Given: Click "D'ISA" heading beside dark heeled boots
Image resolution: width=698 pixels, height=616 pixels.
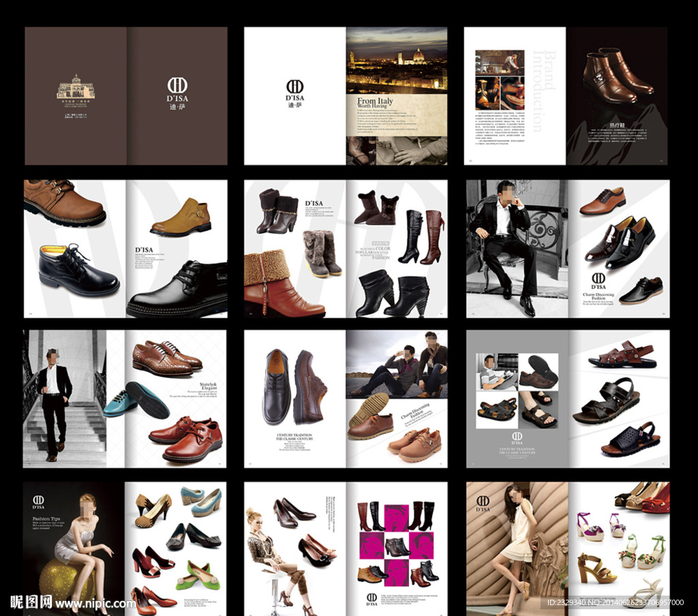Looking at the screenshot, I should coord(314,204).
